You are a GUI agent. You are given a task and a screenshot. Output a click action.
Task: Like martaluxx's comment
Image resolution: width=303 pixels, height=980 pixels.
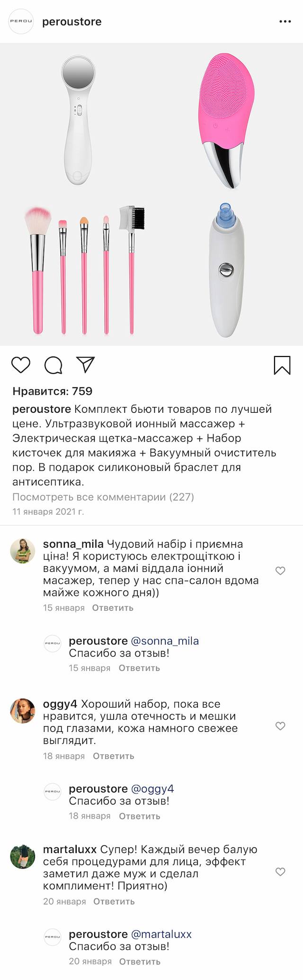click(280, 872)
